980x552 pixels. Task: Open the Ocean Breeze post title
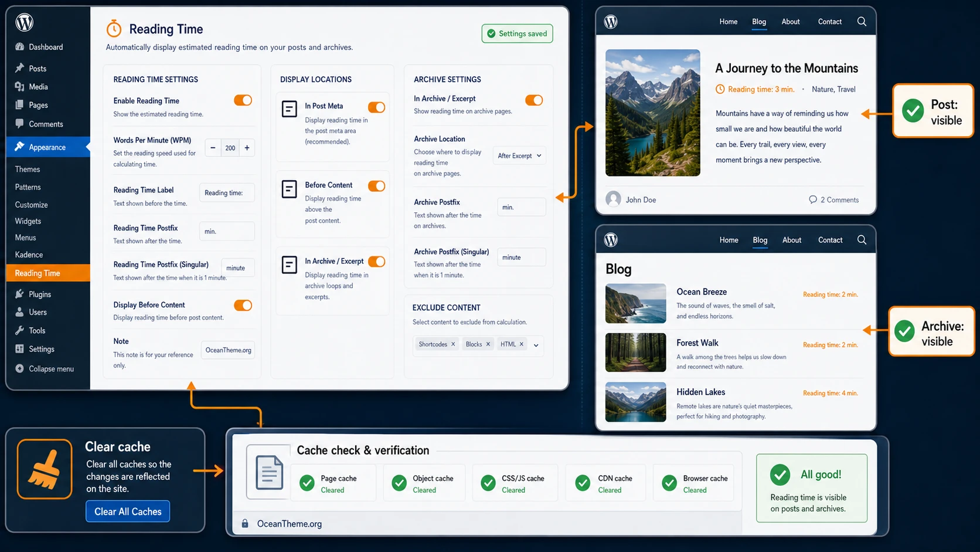(x=702, y=292)
